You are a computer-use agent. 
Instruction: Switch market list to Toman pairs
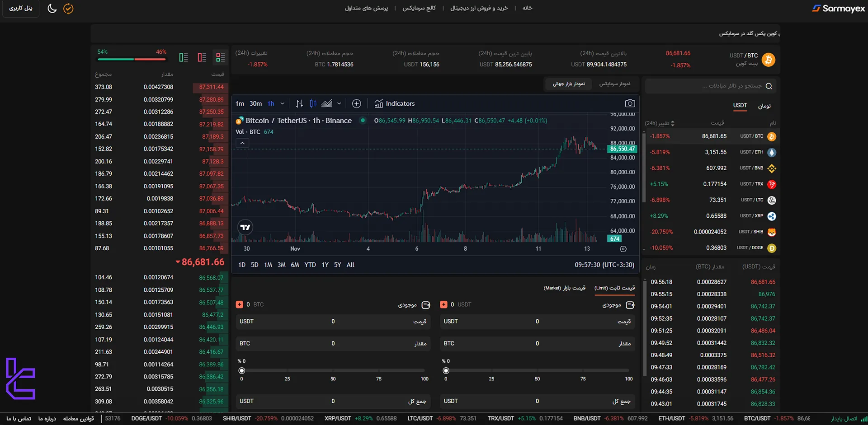(764, 106)
